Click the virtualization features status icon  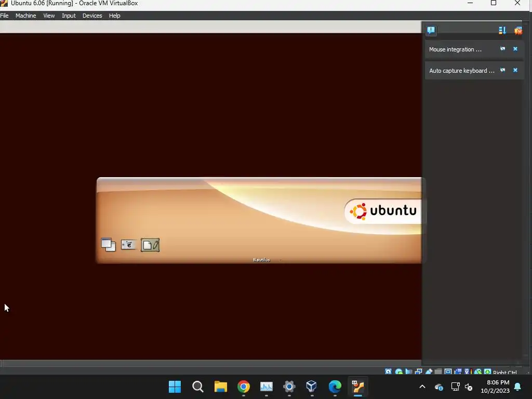click(468, 372)
